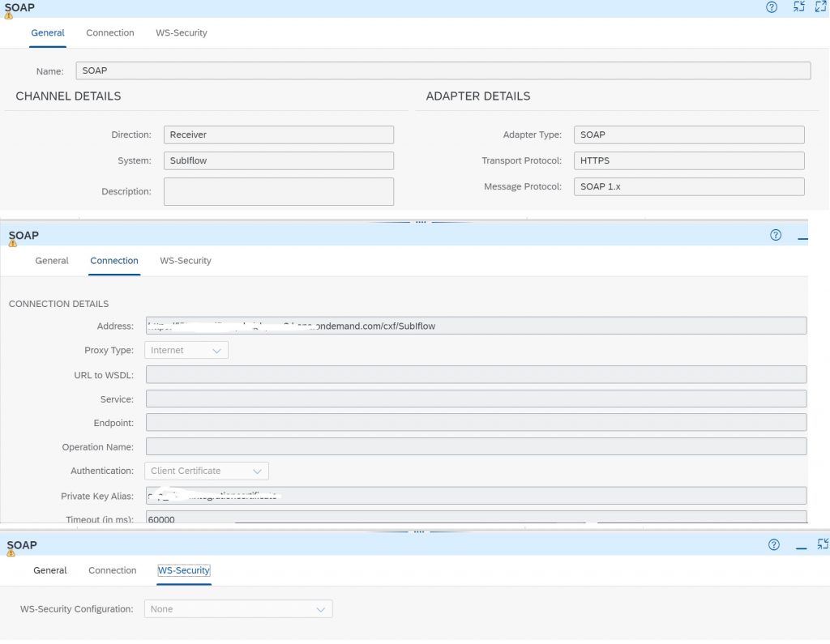Viewport: 830px width, 644px height.
Task: Click the CONNECTION DETAILS heading
Action: [58, 304]
